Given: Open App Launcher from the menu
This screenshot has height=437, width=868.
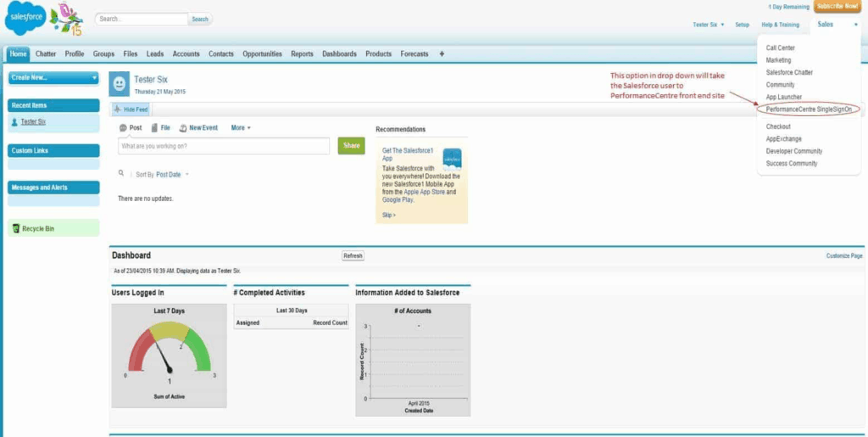Looking at the screenshot, I should 784,97.
